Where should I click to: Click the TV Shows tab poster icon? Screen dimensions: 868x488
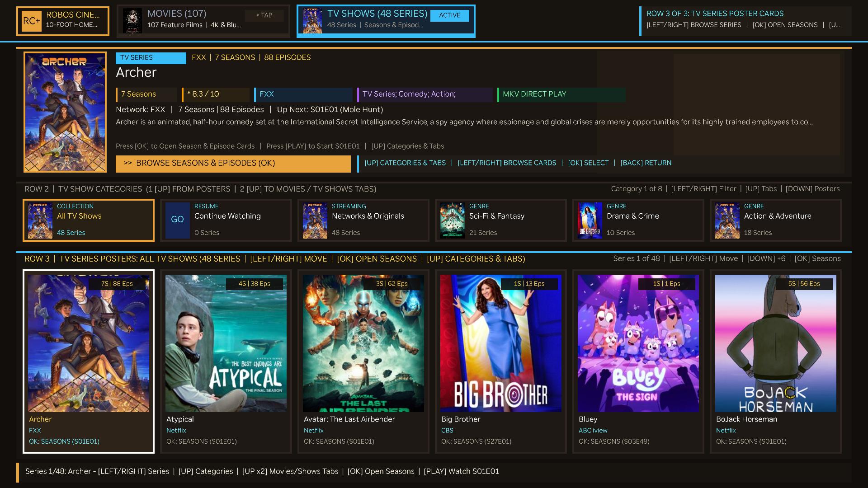point(312,21)
